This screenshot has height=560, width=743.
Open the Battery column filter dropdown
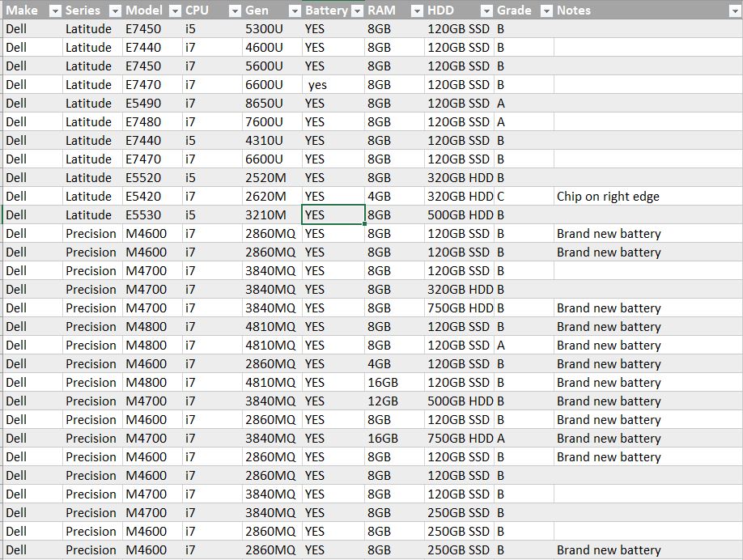click(358, 11)
